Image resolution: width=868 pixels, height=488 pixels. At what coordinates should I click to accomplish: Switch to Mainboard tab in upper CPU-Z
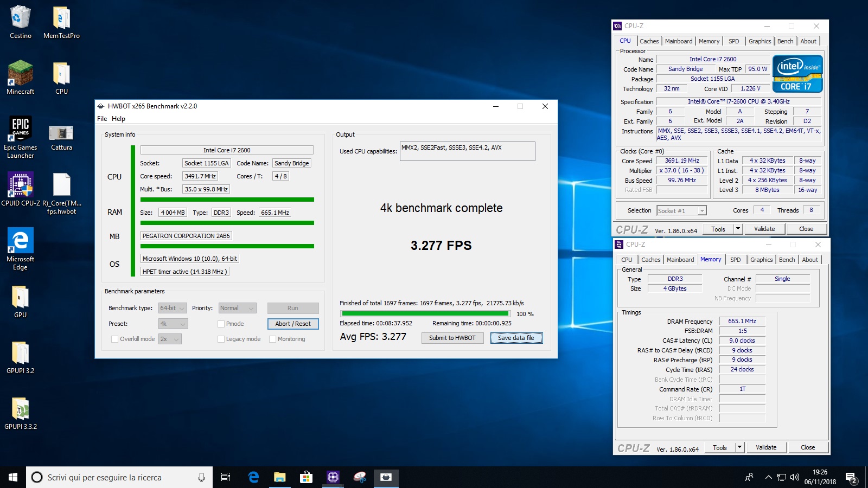click(679, 41)
